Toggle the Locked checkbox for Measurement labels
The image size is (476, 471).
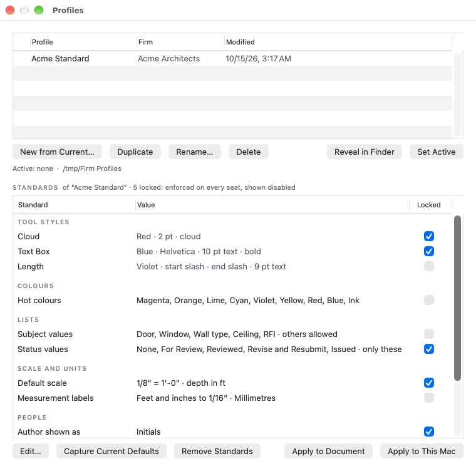[x=428, y=398]
